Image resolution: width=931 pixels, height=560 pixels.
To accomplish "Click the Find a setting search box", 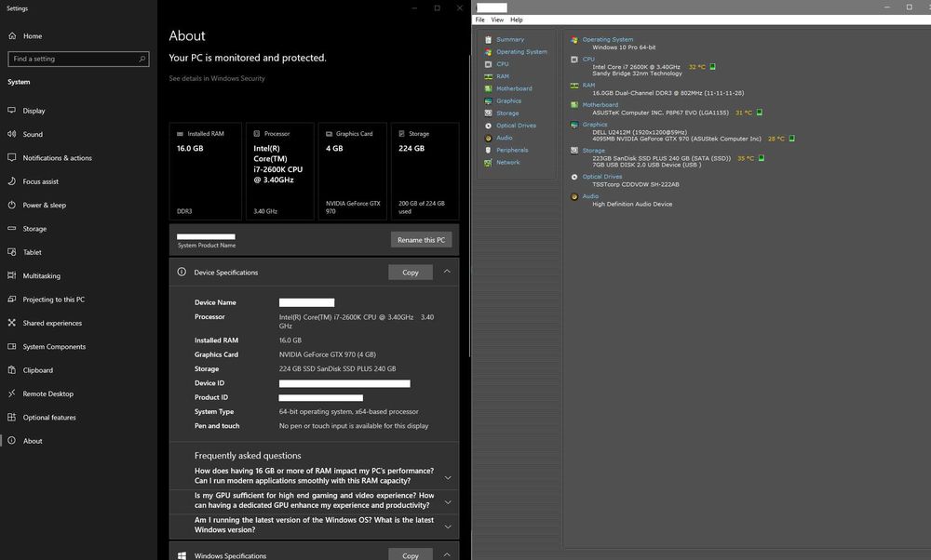I will [x=78, y=59].
